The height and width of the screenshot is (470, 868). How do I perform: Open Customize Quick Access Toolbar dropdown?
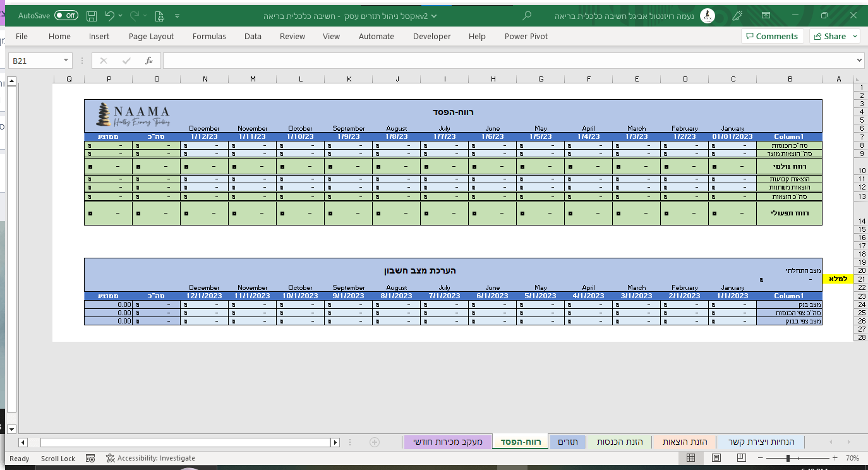(176, 15)
